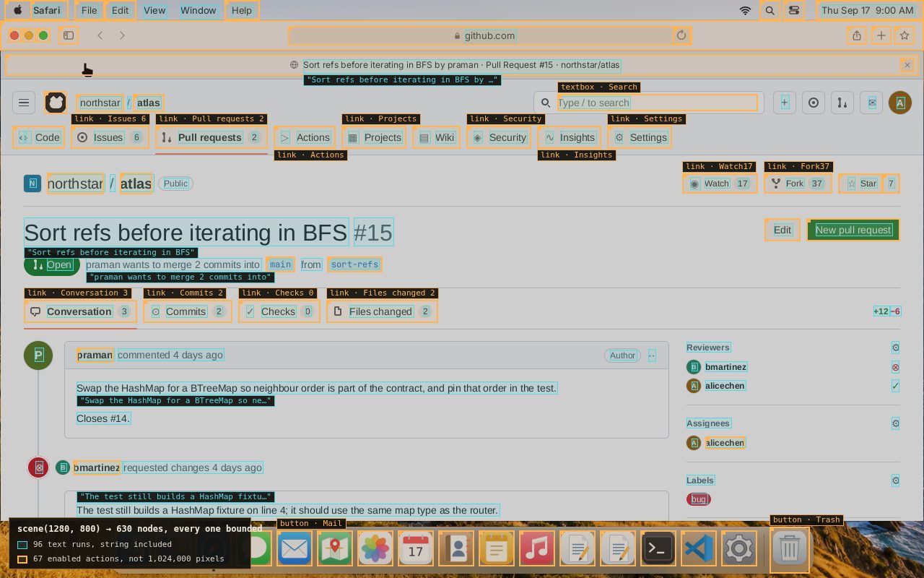Image resolution: width=924 pixels, height=578 pixels.
Task: Click the Fork repository button
Action: tap(798, 184)
